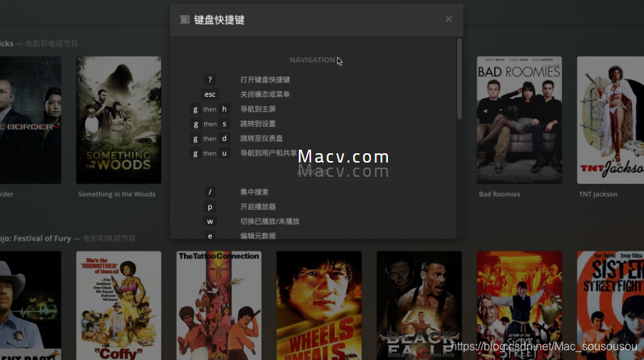The image size is (644, 360).
Task: Click the 'TNT Jackson' title link
Action: pos(598,194)
